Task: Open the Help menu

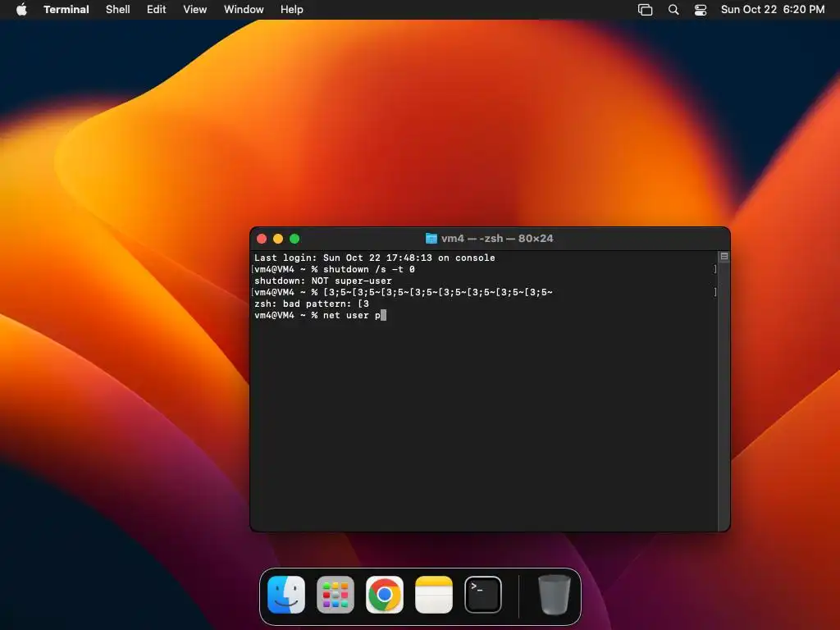Action: [x=292, y=10]
